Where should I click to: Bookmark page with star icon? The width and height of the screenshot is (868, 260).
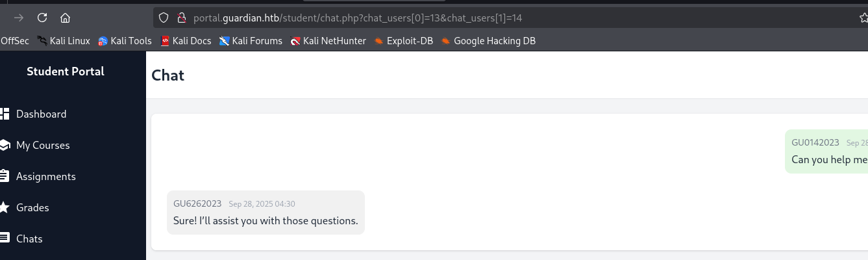863,18
